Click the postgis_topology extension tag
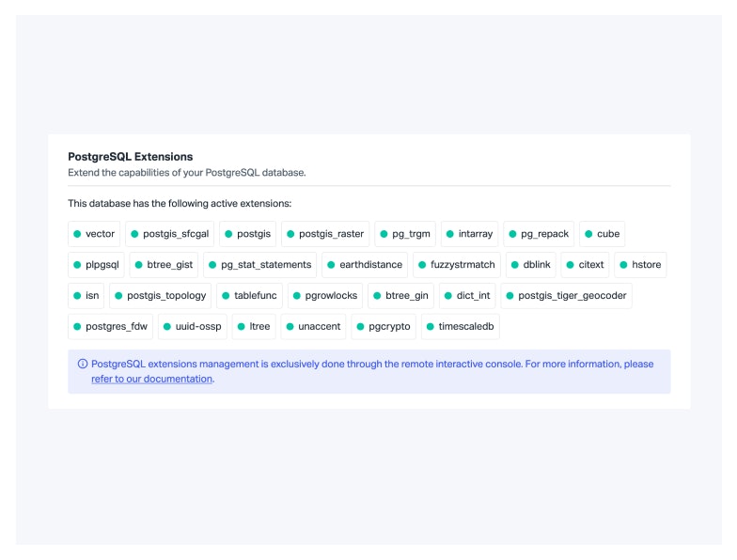The height and width of the screenshot is (560, 737). [x=160, y=296]
